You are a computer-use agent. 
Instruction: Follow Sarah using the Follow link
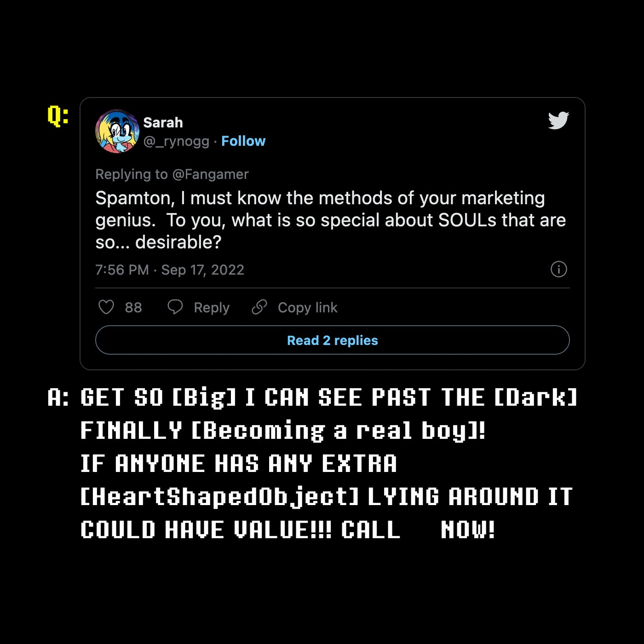(x=243, y=141)
